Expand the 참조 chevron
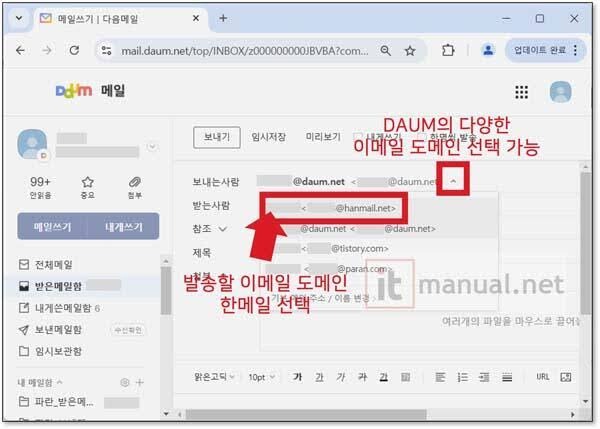Image resolution: width=600 pixels, height=429 pixels. point(222,229)
